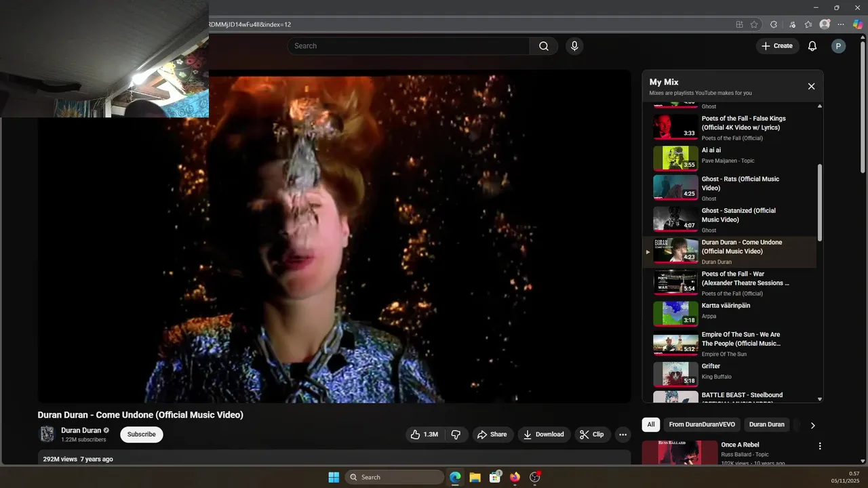The height and width of the screenshot is (488, 868).
Task: Add page to favorites star icon
Action: [754, 24]
